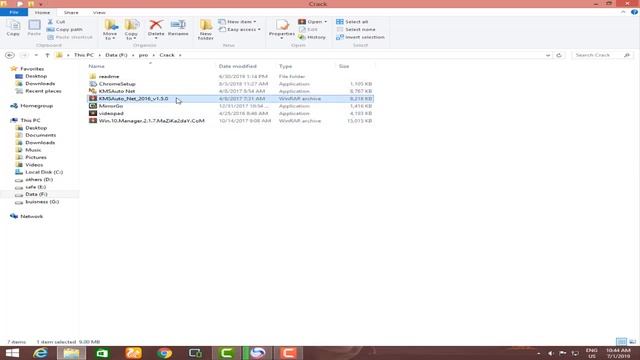Open the New item dropdown
Screen dimensions: 640x360
(238, 22)
